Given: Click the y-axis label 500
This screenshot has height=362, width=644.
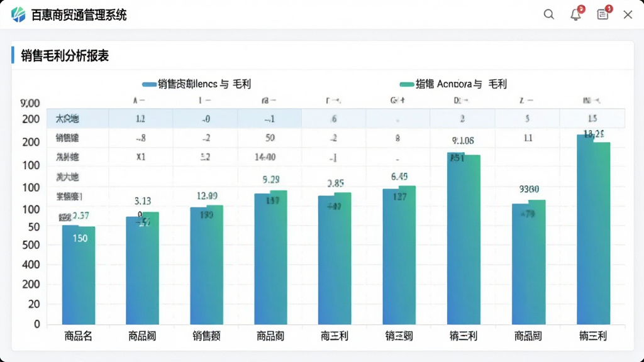Looking at the screenshot, I should (x=31, y=245).
